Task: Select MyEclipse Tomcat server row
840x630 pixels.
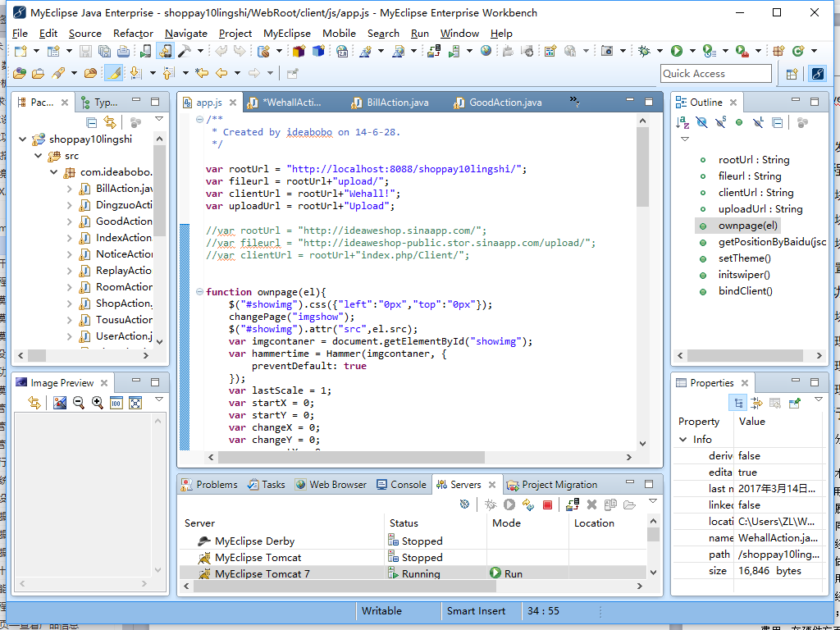Action: (x=258, y=558)
